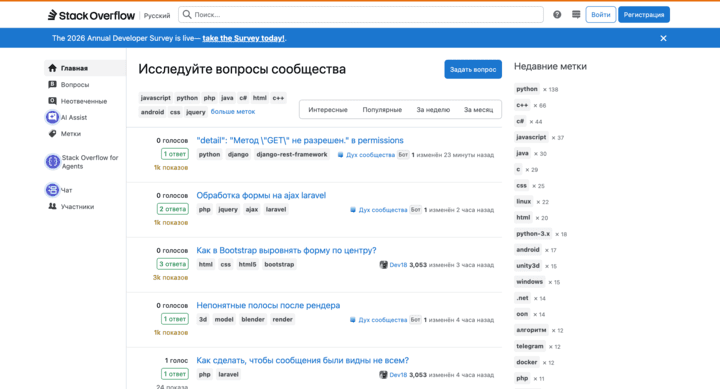
Task: Click community avatar icon on render question
Action: (x=353, y=320)
